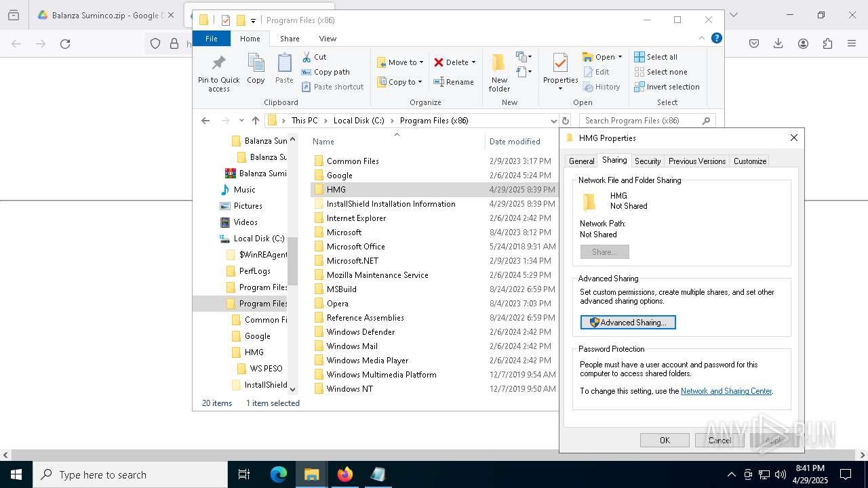This screenshot has width=868, height=488.
Task: Select WS PESO folder in tree
Action: coord(266,369)
